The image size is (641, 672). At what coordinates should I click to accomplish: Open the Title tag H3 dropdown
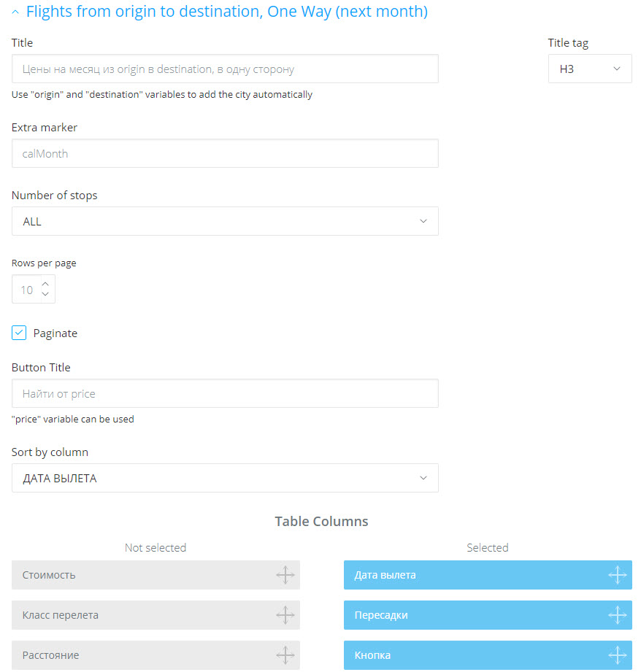point(590,69)
